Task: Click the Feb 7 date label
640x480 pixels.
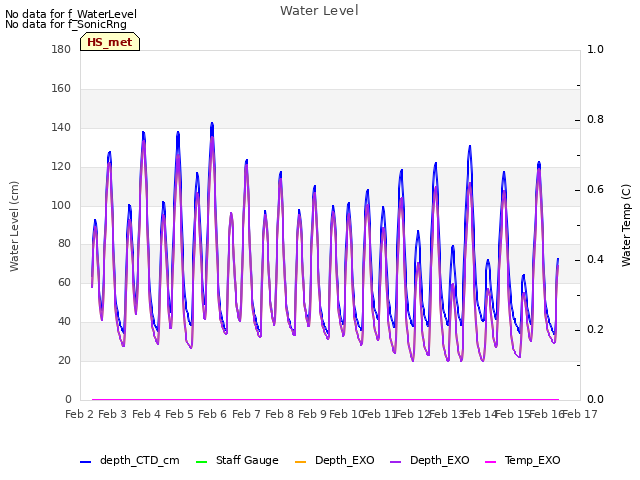Action: point(246,414)
